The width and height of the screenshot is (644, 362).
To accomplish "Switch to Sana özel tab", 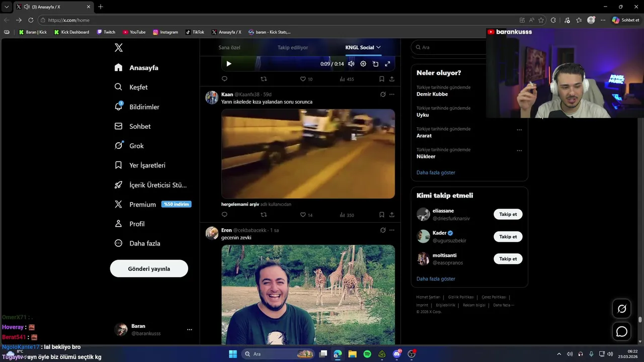I will click(x=229, y=47).
